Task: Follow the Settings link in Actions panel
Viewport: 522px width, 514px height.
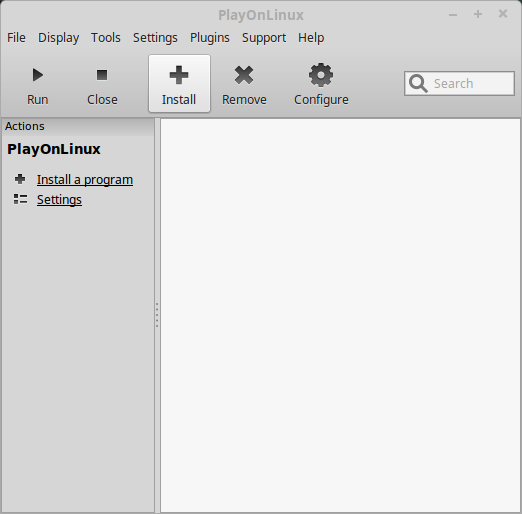Action: click(x=59, y=200)
